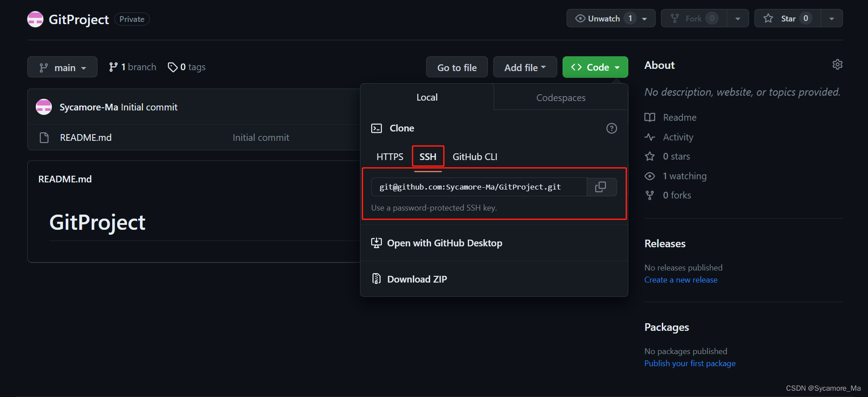Open the About settings gear icon
The width and height of the screenshot is (868, 397).
pos(838,64)
